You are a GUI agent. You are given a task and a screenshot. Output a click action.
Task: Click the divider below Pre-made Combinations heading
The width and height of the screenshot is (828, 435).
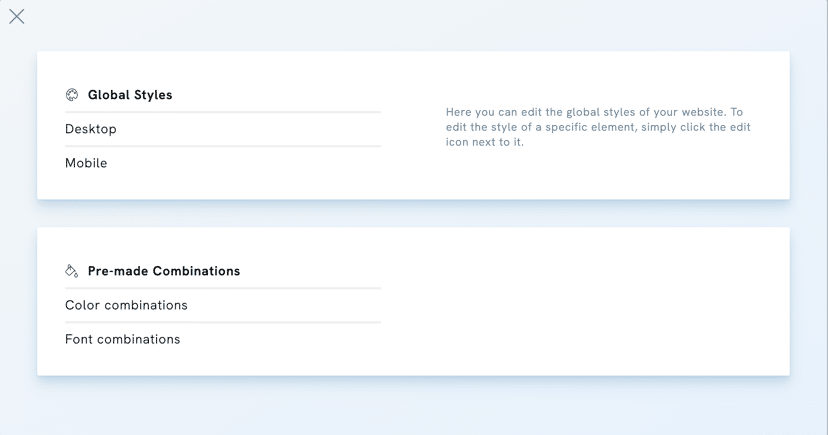click(x=223, y=288)
